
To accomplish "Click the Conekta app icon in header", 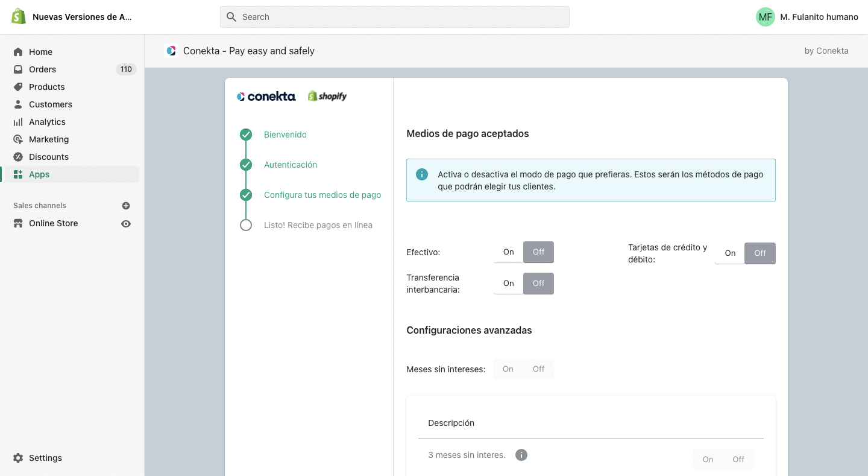I will (171, 51).
